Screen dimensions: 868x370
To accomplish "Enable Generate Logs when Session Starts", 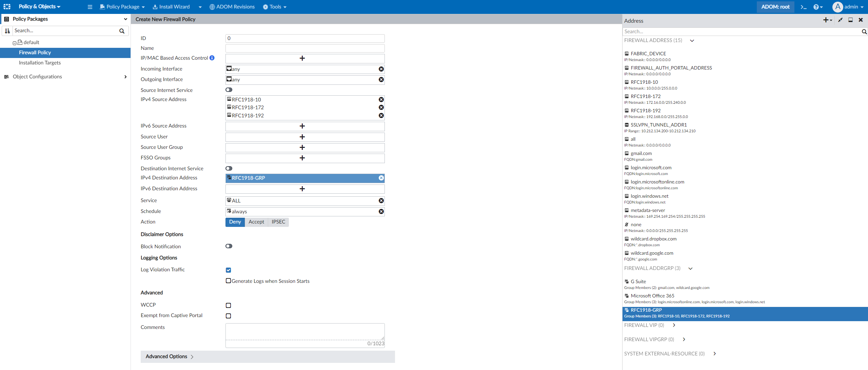I will click(x=229, y=281).
